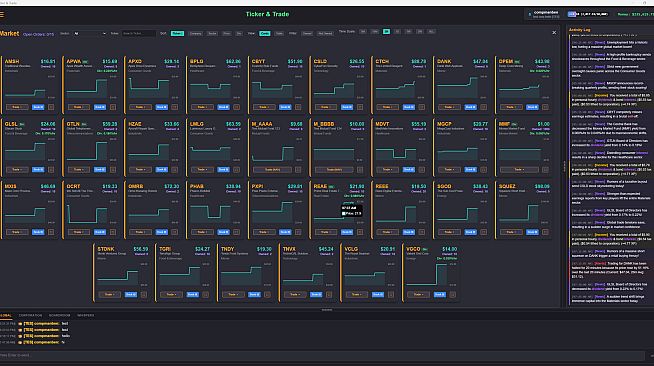Click the small square icon on HZAE card
The image size is (654, 366).
174,170
